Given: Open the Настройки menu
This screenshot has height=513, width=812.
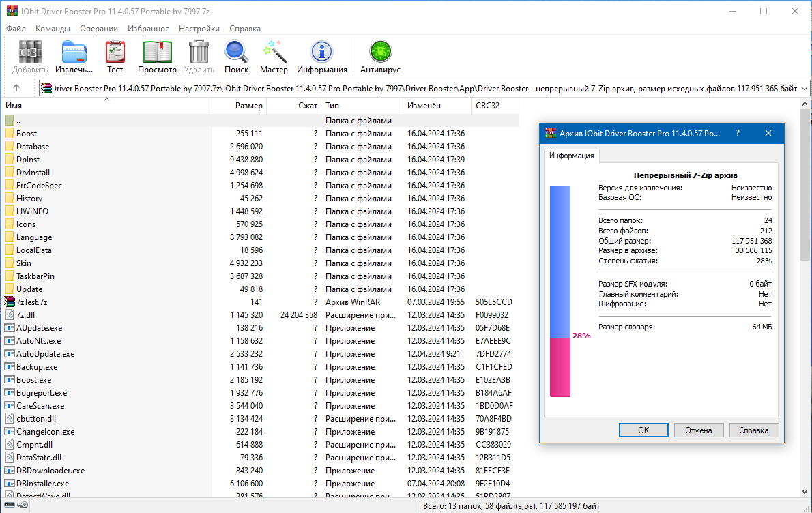Looking at the screenshot, I should coord(199,29).
